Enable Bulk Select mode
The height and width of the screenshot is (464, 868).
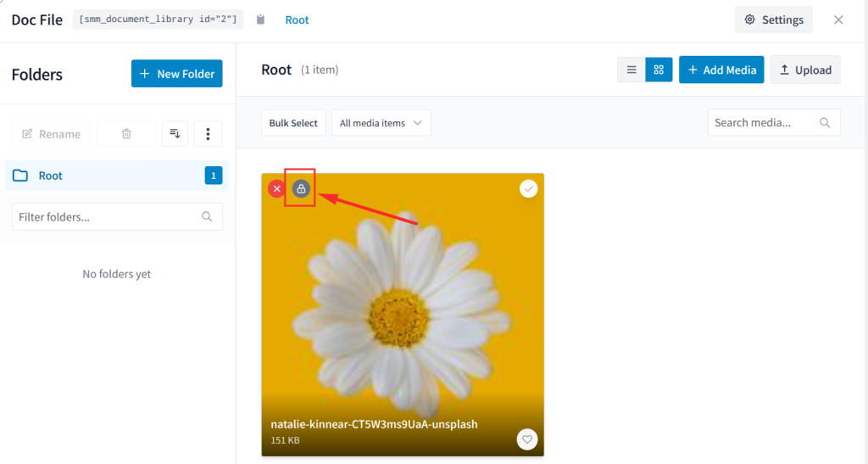(x=293, y=123)
